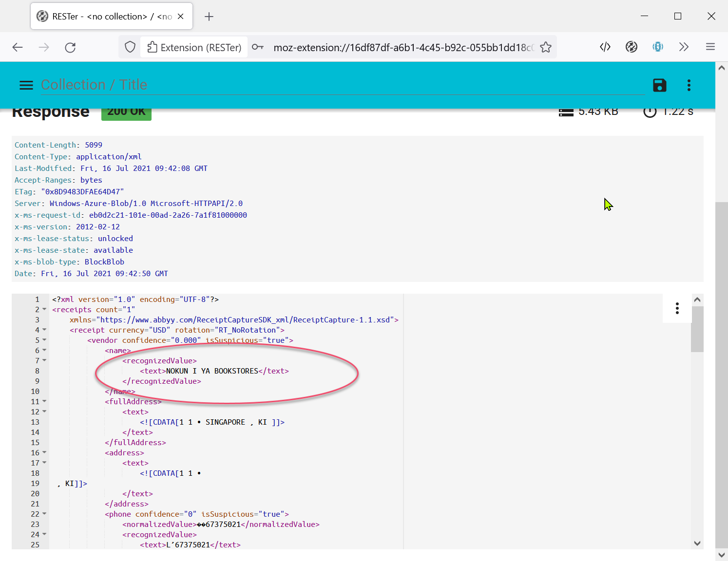Fold the phone element on line 22

[44, 514]
